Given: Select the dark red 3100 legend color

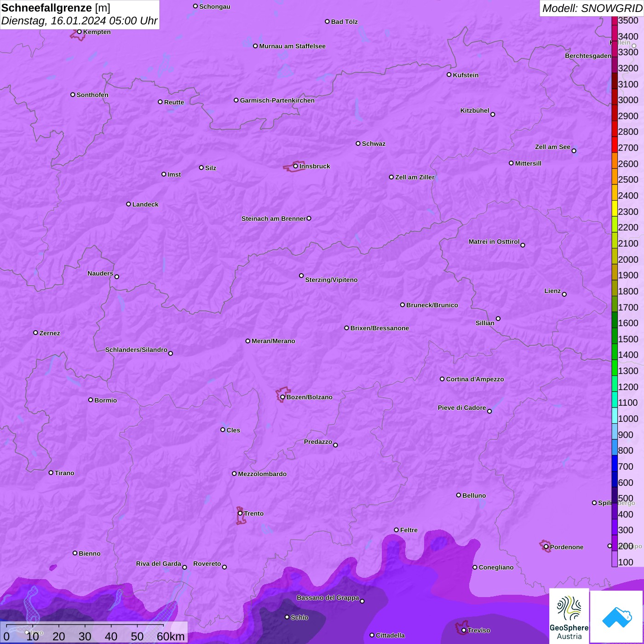Looking at the screenshot, I should (615, 80).
